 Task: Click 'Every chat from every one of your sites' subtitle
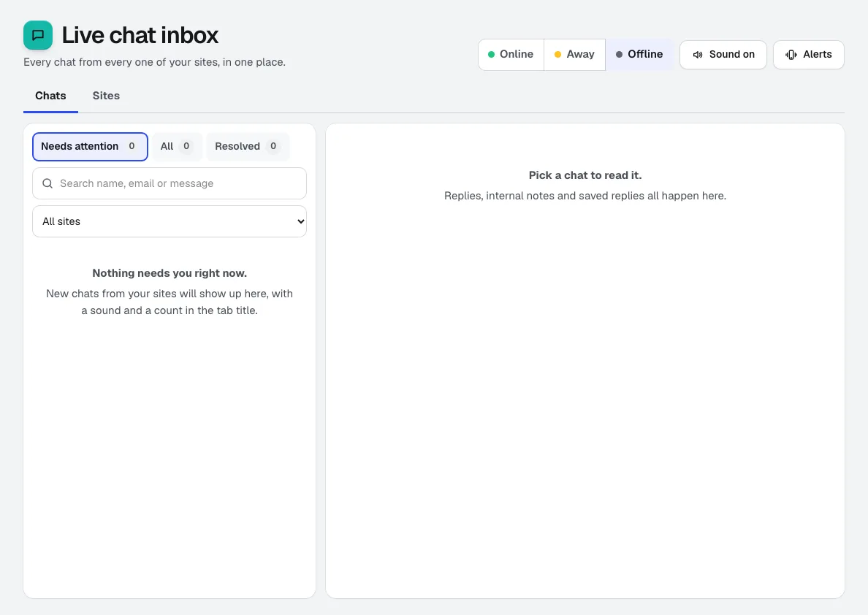pyautogui.click(x=154, y=62)
